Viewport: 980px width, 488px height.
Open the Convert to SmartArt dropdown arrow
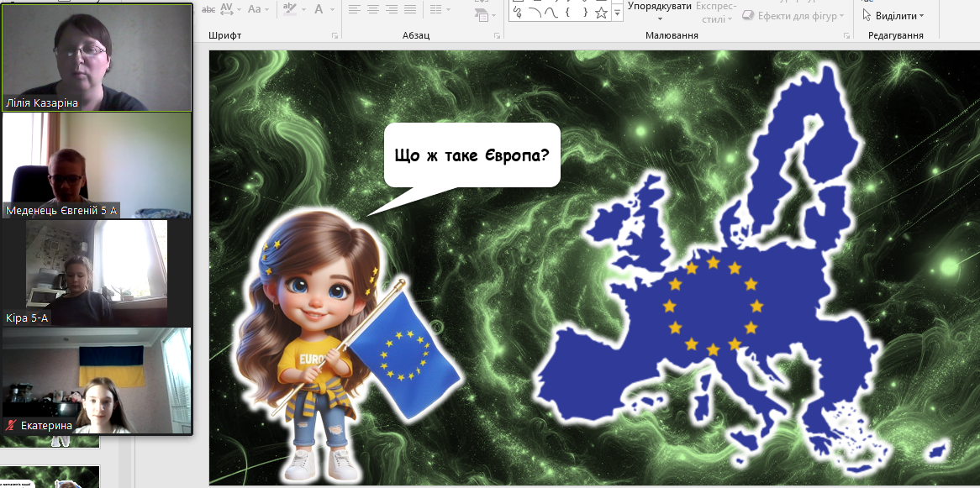[493, 16]
